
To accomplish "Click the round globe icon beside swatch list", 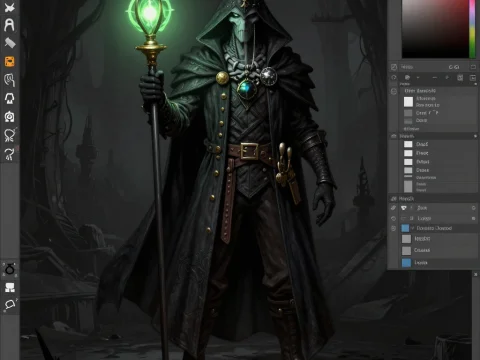I will click(x=394, y=91).
